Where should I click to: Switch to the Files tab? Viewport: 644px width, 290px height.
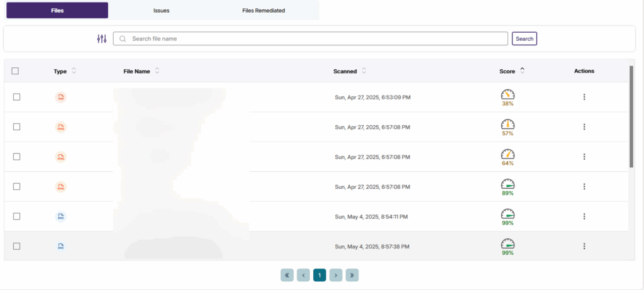pos(57,10)
